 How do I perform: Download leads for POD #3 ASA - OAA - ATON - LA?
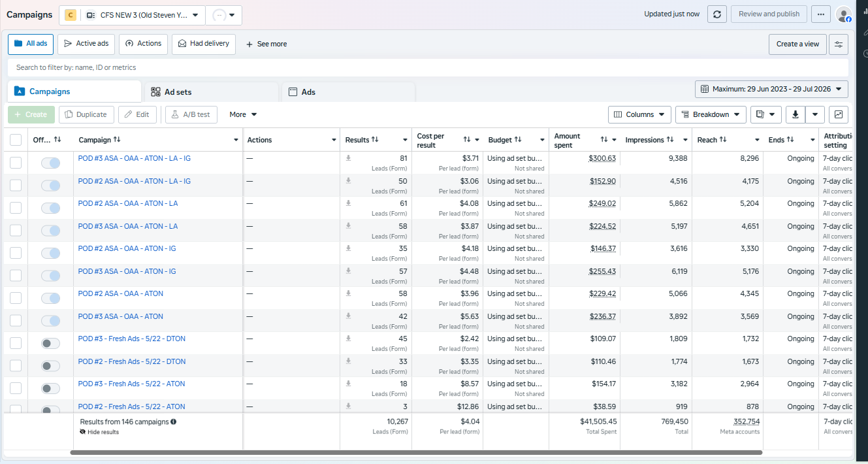[x=349, y=226]
